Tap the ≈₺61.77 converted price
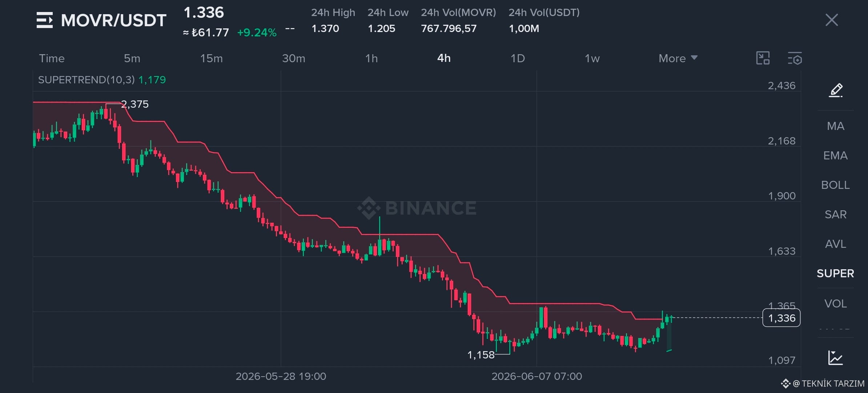 206,33
